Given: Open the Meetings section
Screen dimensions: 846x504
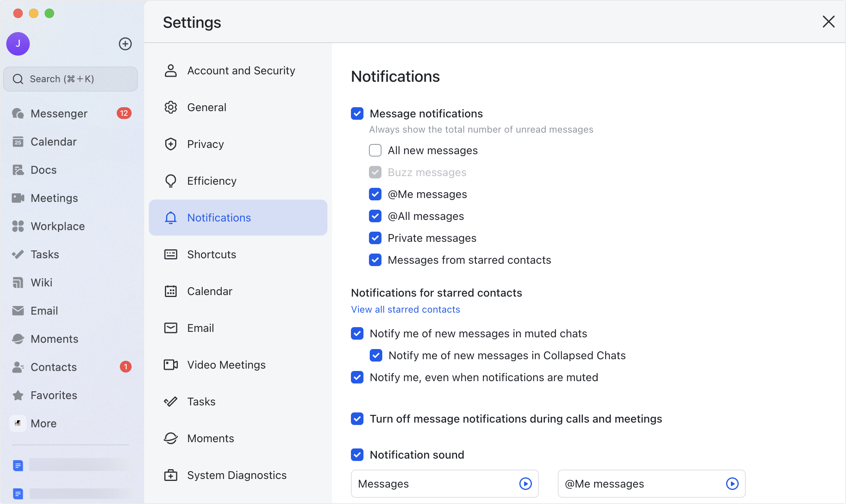Looking at the screenshot, I should (x=54, y=198).
